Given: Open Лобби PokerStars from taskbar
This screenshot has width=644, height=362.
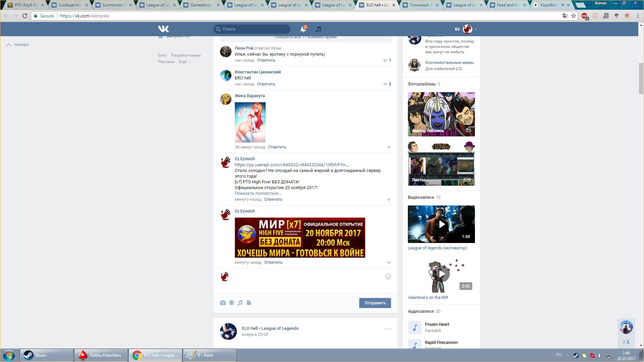Looking at the screenshot, I should point(101,355).
